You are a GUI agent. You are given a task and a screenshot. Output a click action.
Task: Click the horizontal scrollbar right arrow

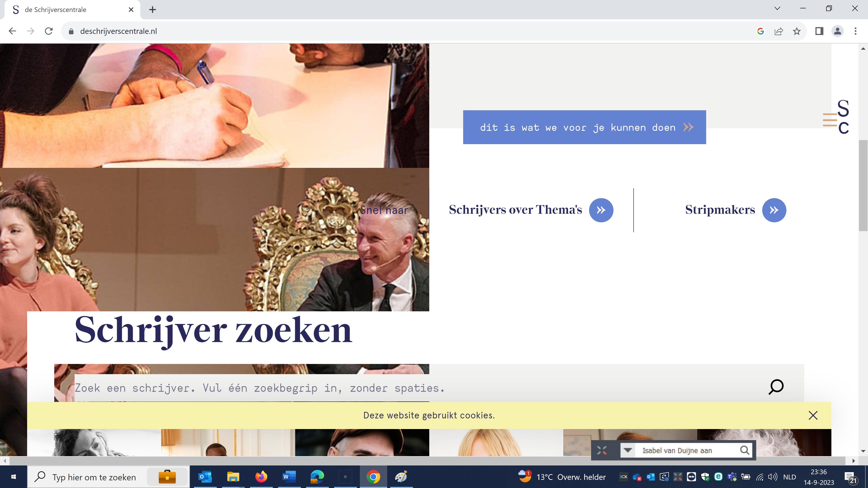click(x=854, y=461)
